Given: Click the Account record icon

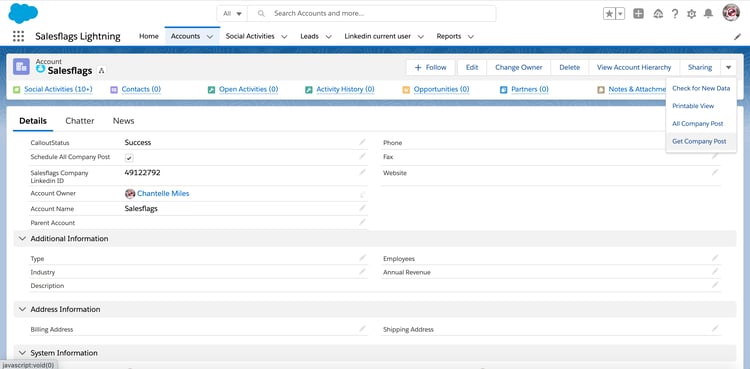Looking at the screenshot, I should (21, 67).
